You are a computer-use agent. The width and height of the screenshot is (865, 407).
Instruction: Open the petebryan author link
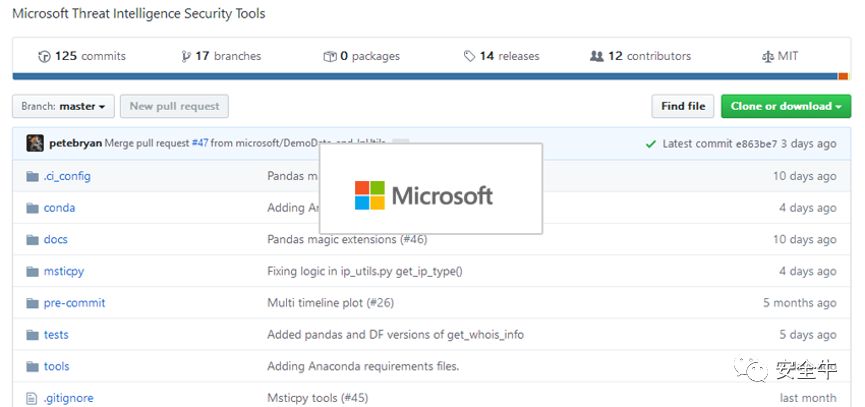pos(76,143)
